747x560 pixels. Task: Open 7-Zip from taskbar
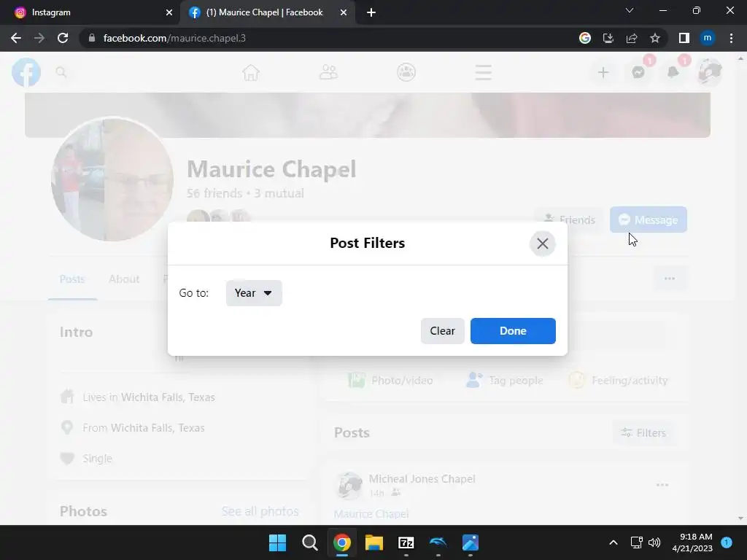[x=406, y=542]
